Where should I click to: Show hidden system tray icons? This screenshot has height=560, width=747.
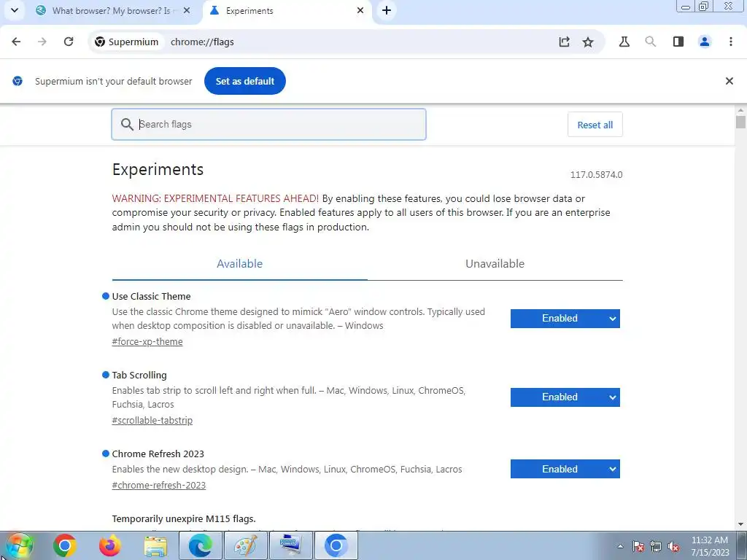620,546
